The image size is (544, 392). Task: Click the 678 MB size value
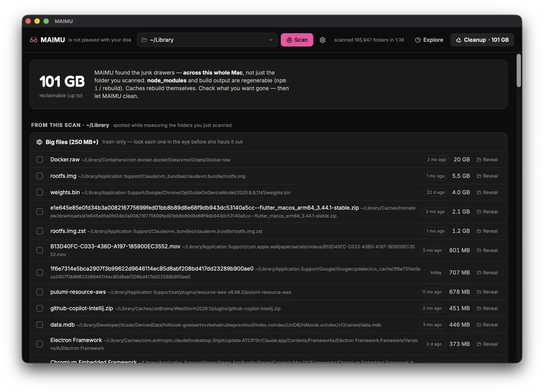coord(459,292)
